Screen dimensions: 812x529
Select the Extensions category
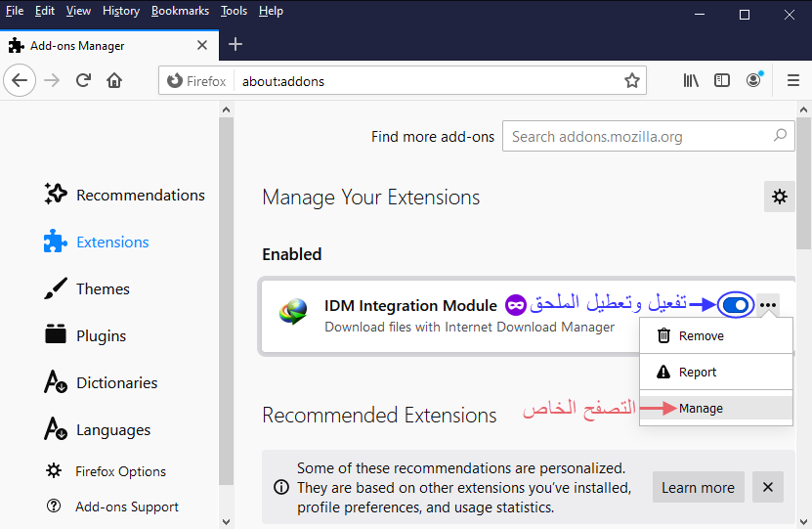pyautogui.click(x=97, y=242)
